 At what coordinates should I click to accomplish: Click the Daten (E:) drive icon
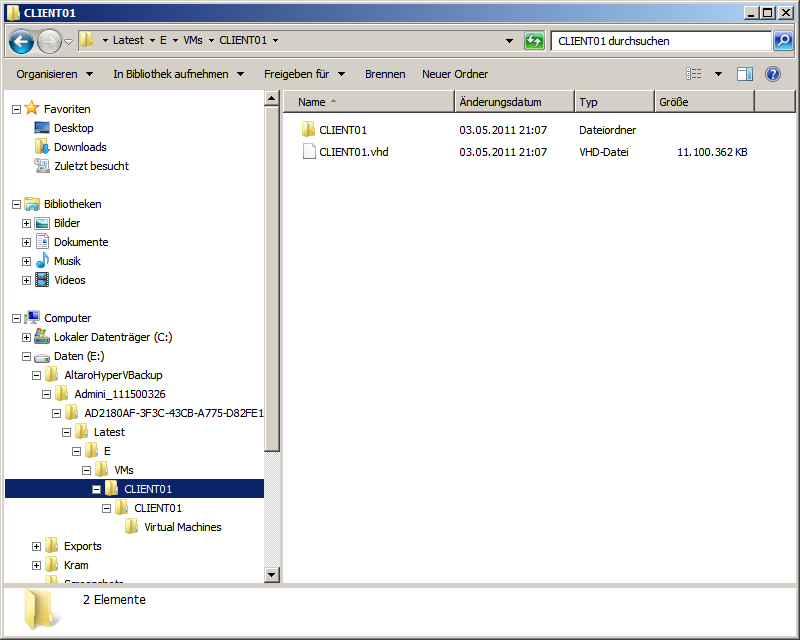point(42,357)
